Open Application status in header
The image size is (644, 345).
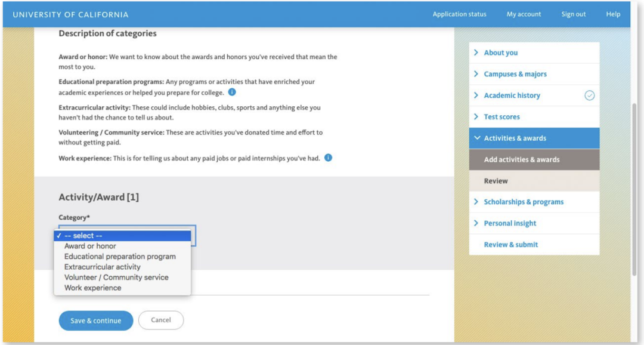[459, 14]
